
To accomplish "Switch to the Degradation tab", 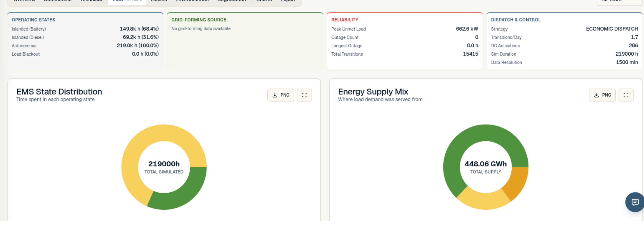I will 231,1.
